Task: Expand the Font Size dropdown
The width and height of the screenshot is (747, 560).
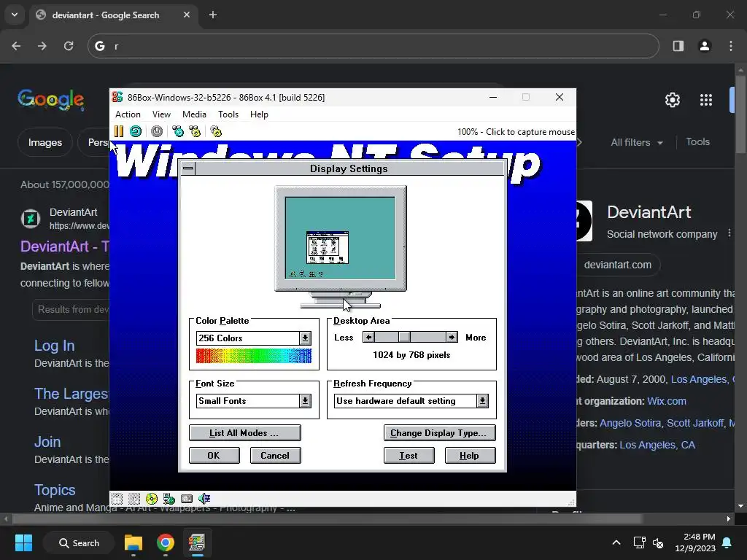Action: tap(306, 401)
